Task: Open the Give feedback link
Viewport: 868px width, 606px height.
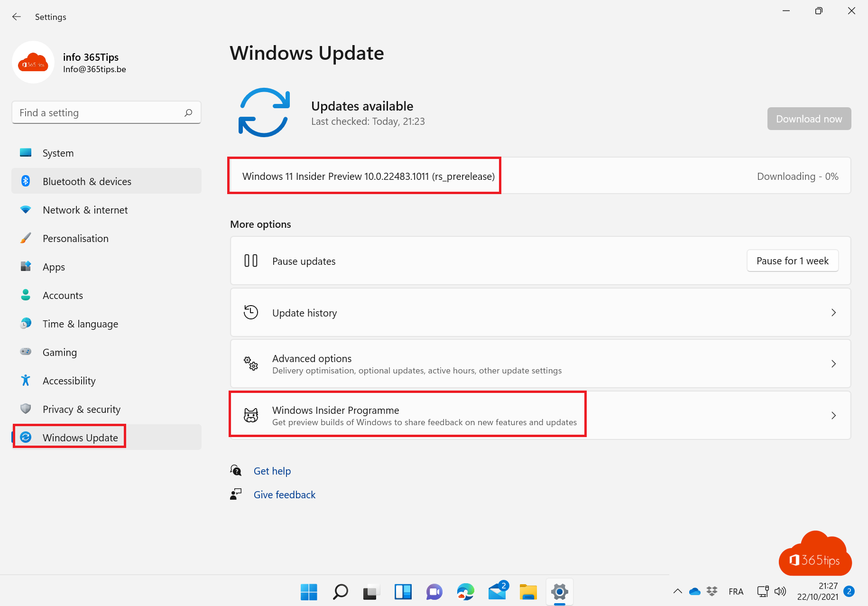Action: (285, 494)
